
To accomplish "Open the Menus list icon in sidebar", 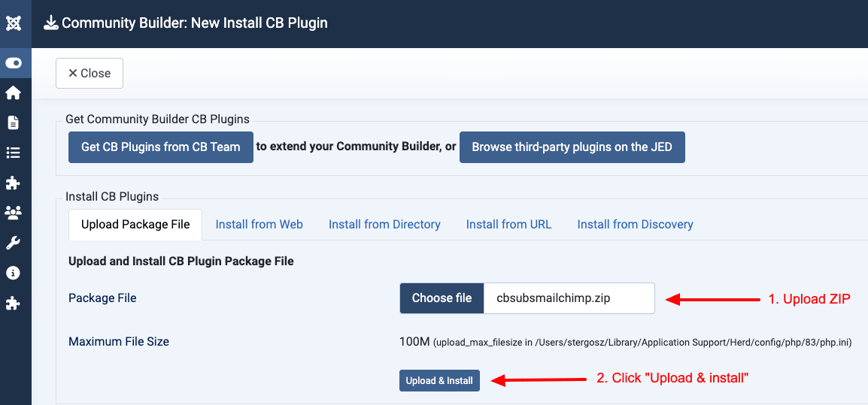I will click(x=13, y=153).
